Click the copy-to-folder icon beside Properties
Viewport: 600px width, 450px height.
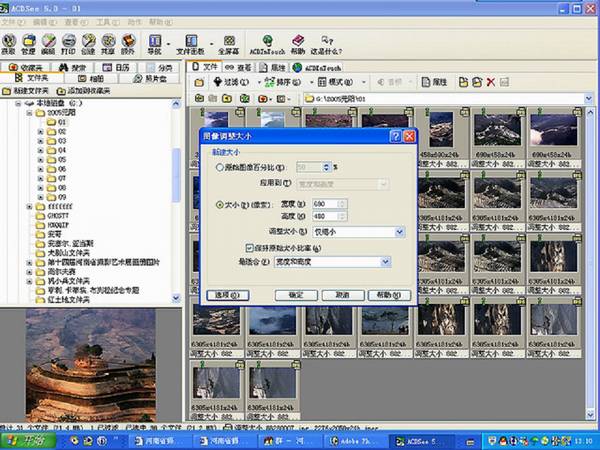(463, 82)
